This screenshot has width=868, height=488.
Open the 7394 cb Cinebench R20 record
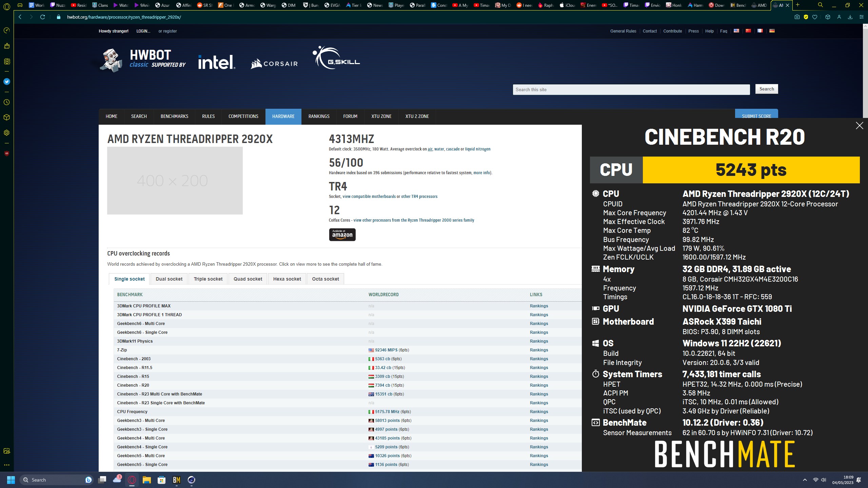point(382,385)
